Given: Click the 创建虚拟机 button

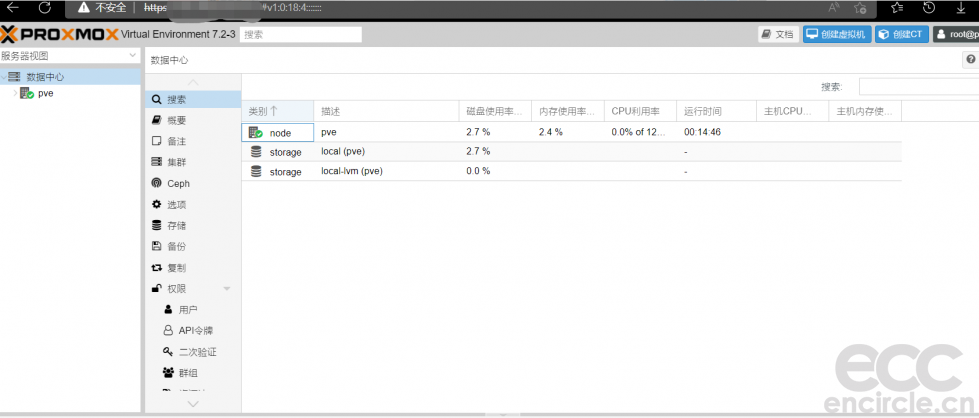Looking at the screenshot, I should coord(837,34).
